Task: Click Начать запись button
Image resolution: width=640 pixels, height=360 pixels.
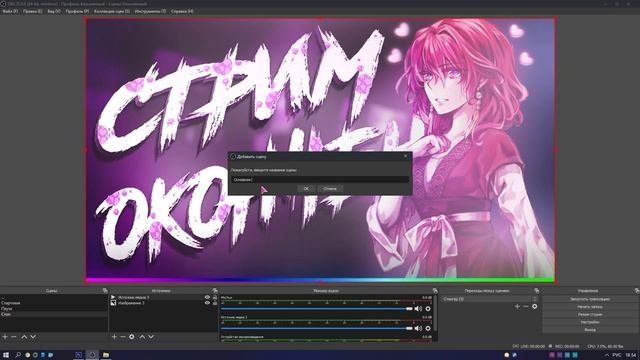Action: point(590,307)
